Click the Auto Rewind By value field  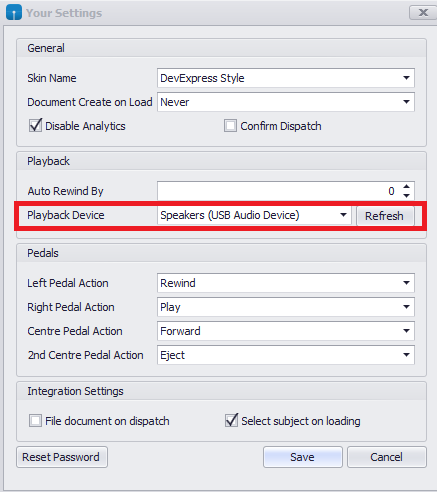tap(279, 191)
